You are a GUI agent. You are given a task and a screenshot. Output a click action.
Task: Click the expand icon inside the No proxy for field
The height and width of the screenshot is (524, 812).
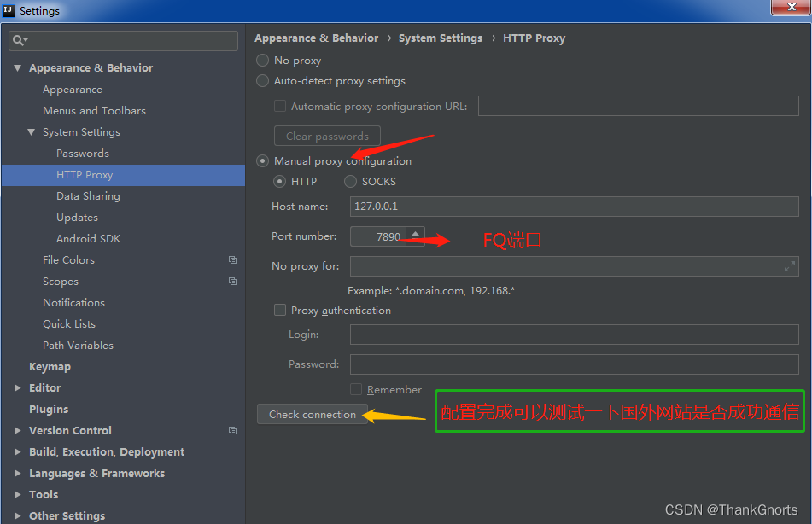[790, 266]
